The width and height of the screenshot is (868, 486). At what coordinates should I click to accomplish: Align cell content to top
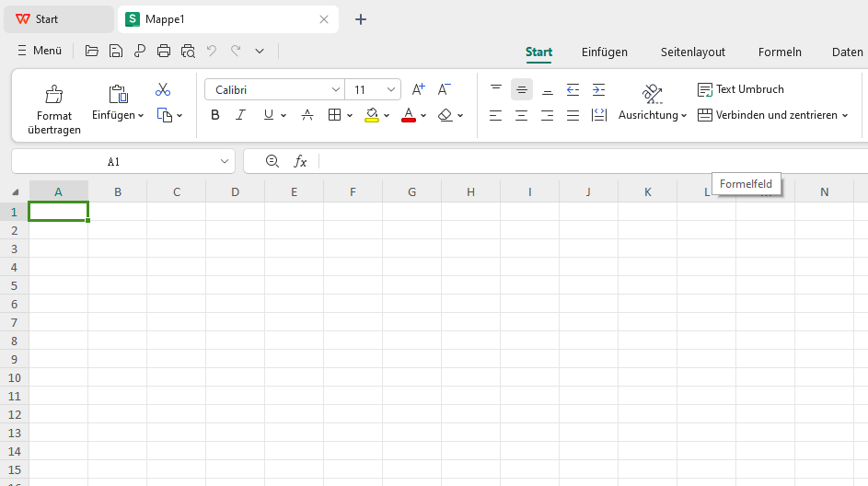point(496,89)
